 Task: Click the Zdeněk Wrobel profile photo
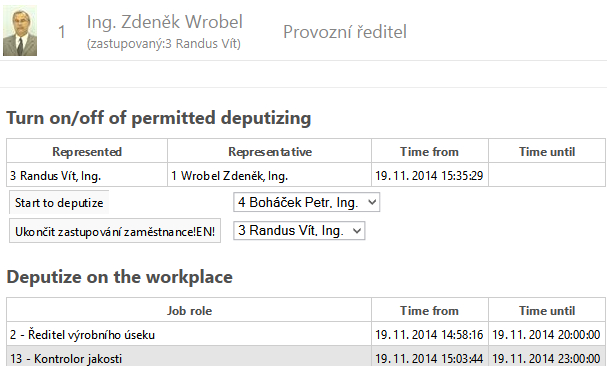click(x=20, y=31)
